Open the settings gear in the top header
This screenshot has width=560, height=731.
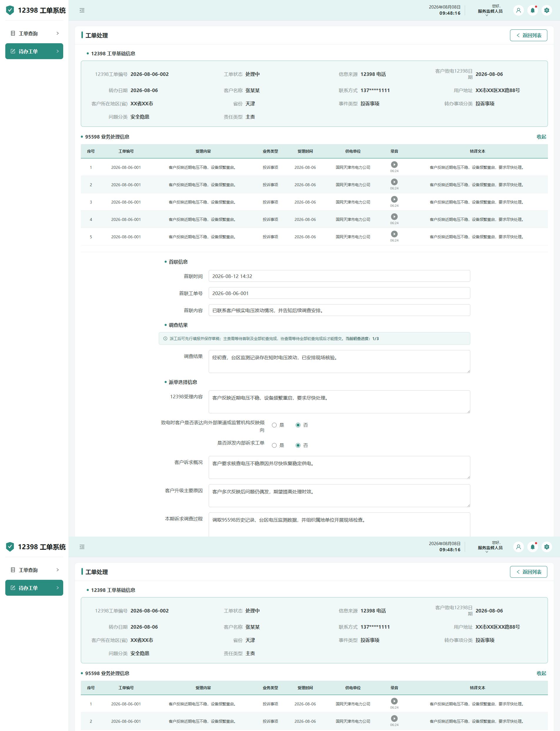547,10
